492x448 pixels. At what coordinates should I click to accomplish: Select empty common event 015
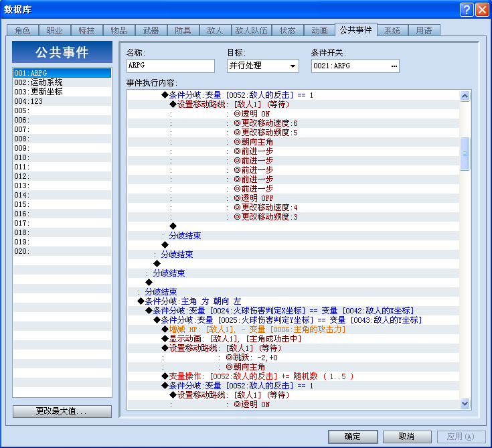pos(62,204)
